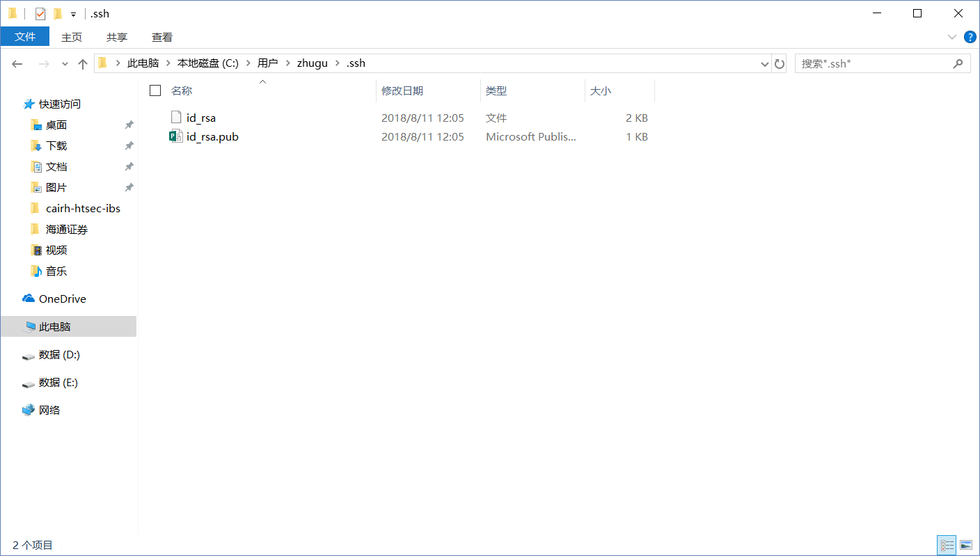Image resolution: width=980 pixels, height=556 pixels.
Task: Refresh the .ssh folder view
Action: (x=780, y=63)
